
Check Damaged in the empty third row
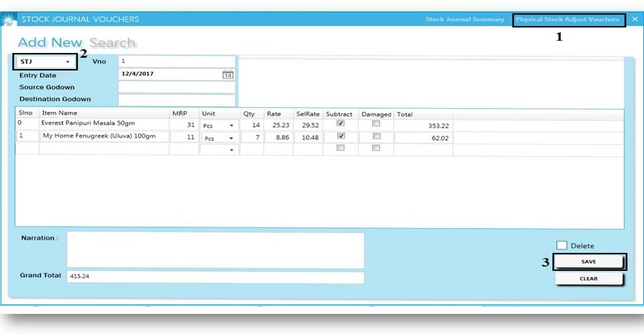(376, 148)
